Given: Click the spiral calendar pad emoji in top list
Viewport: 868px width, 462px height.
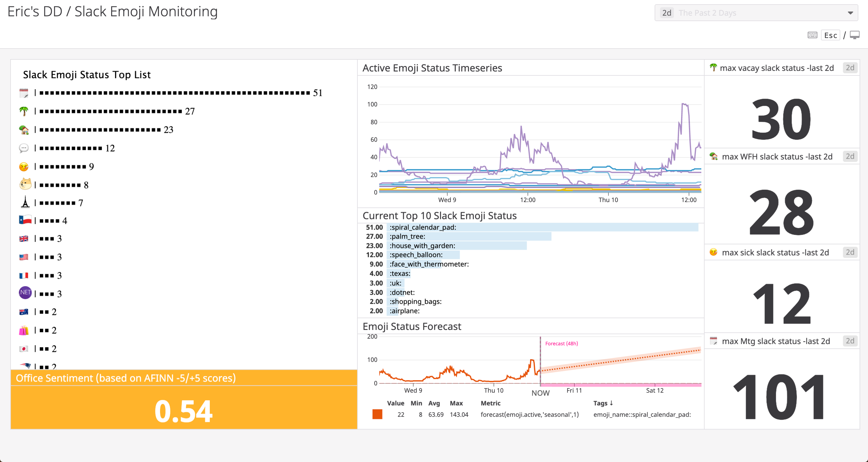Looking at the screenshot, I should point(24,93).
